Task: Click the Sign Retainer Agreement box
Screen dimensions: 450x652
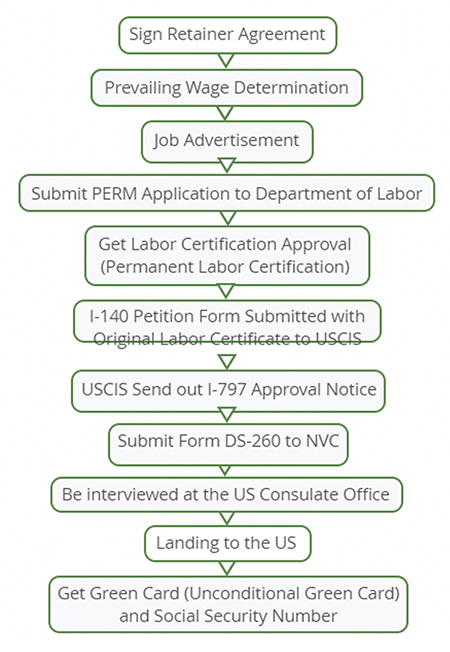Action: tap(227, 35)
